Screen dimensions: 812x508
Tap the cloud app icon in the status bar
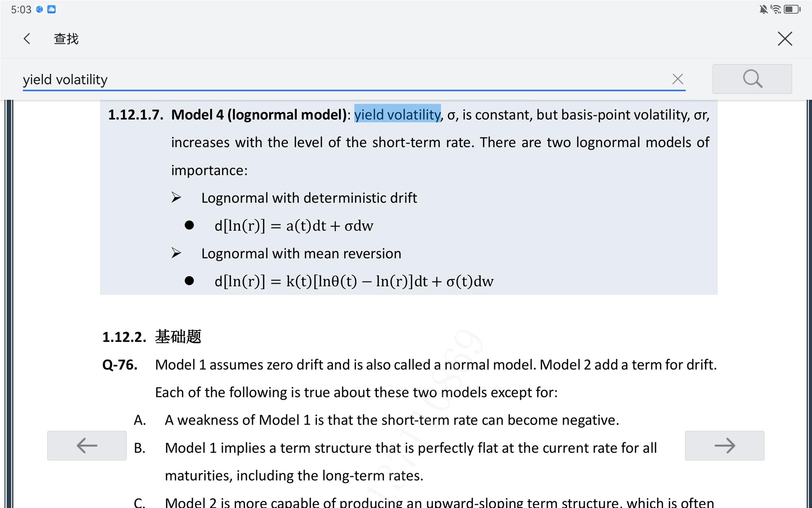pyautogui.click(x=52, y=9)
